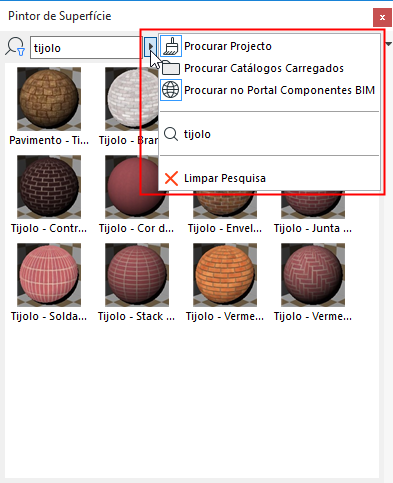The height and width of the screenshot is (483, 393).
Task: Click the tijolo search text field
Action: [x=86, y=48]
